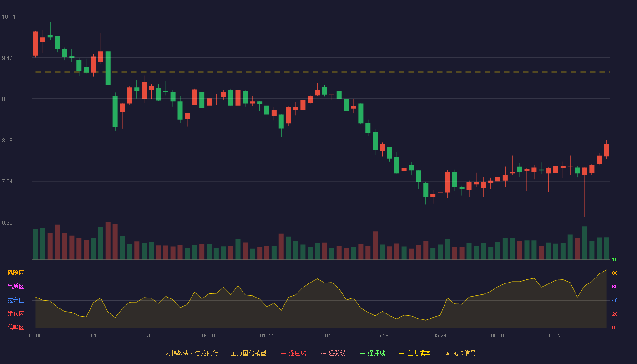Click the 06-23 date label
637x364 pixels.
pyautogui.click(x=555, y=335)
